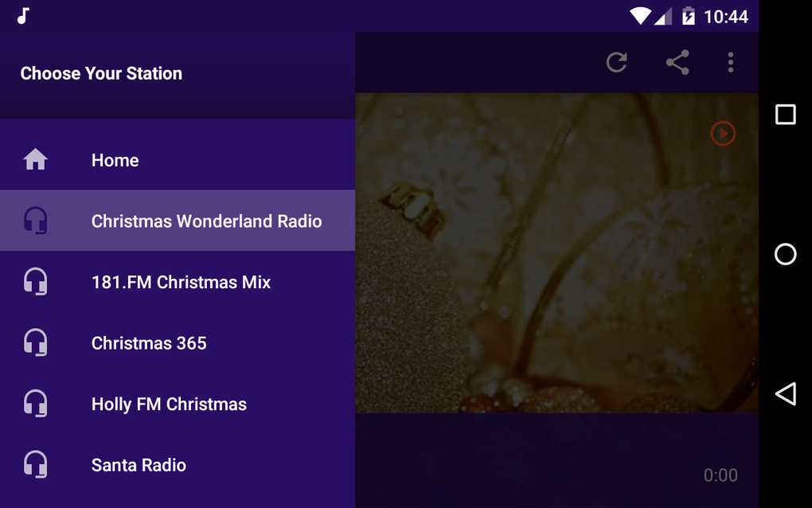Switch to Holly FM Christmas
The width and height of the screenshot is (812, 508).
point(169,404)
